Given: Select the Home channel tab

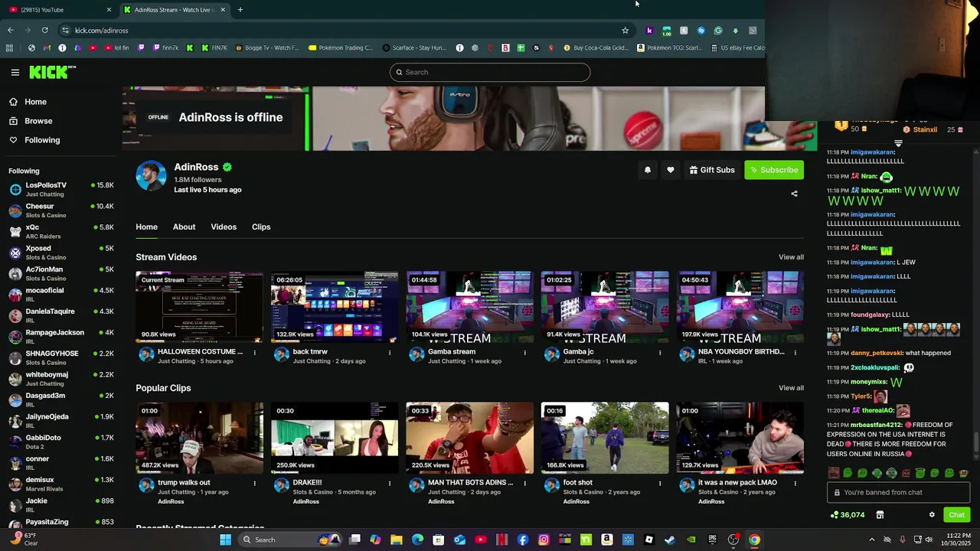Looking at the screenshot, I should pos(146,227).
